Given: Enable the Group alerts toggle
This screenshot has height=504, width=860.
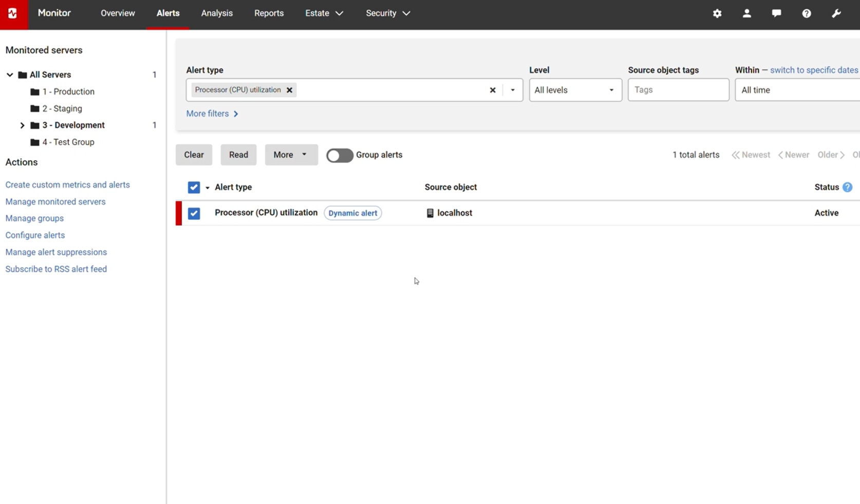Looking at the screenshot, I should pos(340,155).
